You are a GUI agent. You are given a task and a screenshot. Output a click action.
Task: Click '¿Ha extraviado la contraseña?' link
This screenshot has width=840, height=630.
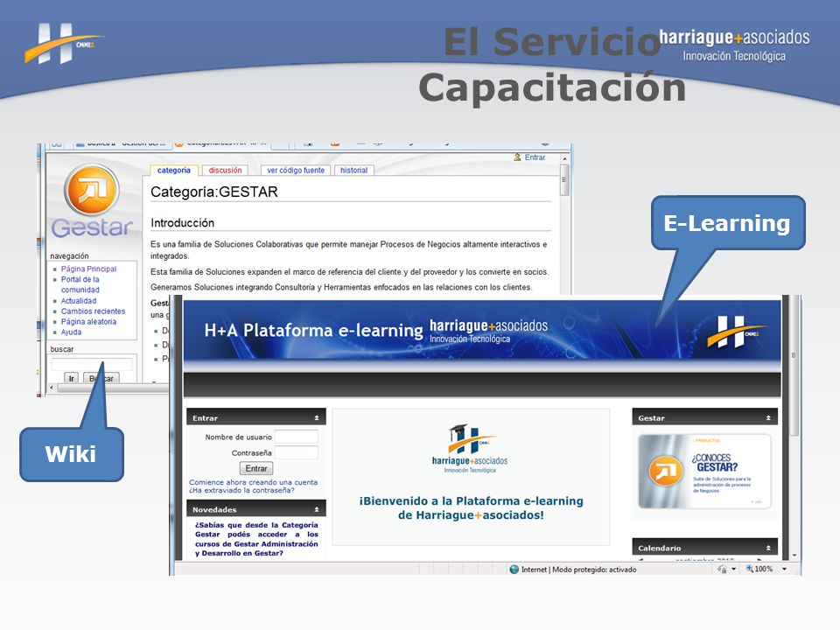(x=241, y=490)
